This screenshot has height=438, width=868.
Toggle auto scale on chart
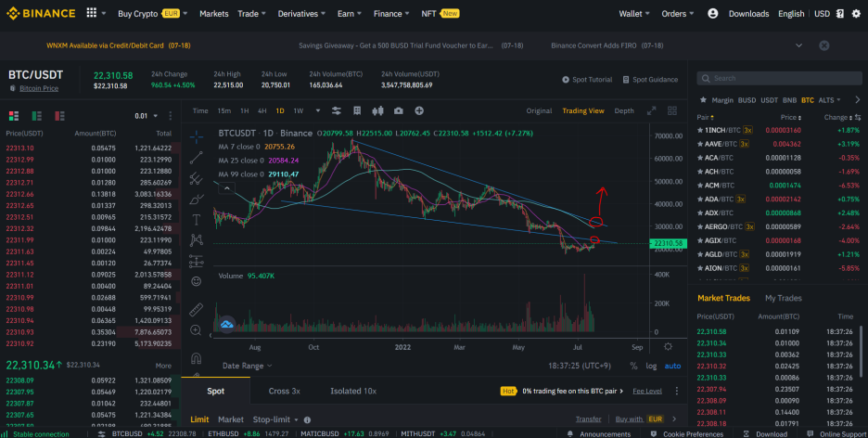672,366
